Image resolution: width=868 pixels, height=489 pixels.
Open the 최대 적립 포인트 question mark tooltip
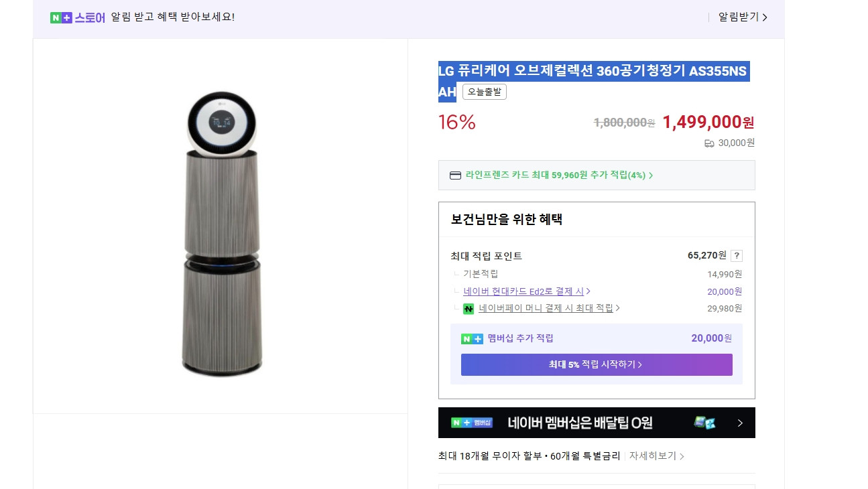pos(736,255)
